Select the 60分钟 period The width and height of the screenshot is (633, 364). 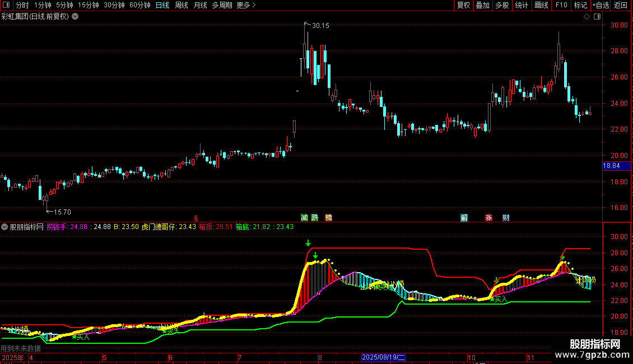139,5
